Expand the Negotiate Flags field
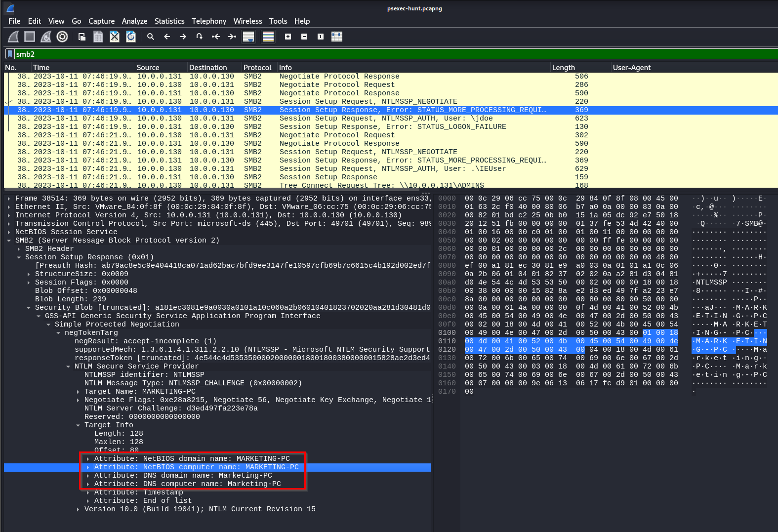 [78, 400]
